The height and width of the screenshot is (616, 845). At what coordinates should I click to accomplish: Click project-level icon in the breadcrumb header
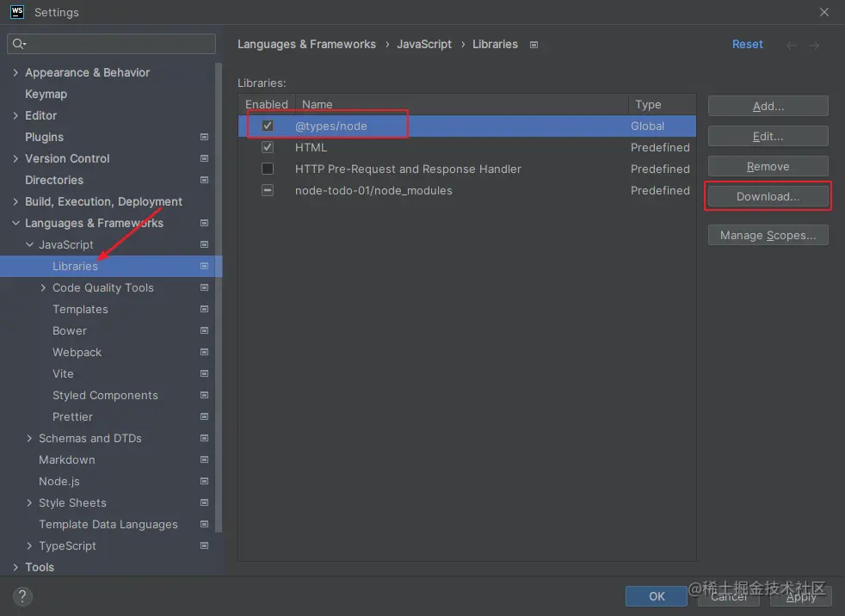(x=534, y=45)
